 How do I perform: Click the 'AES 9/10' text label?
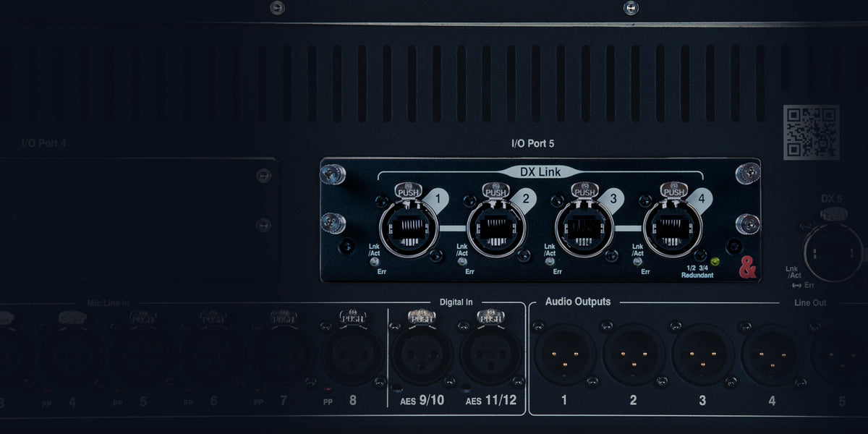point(422,400)
